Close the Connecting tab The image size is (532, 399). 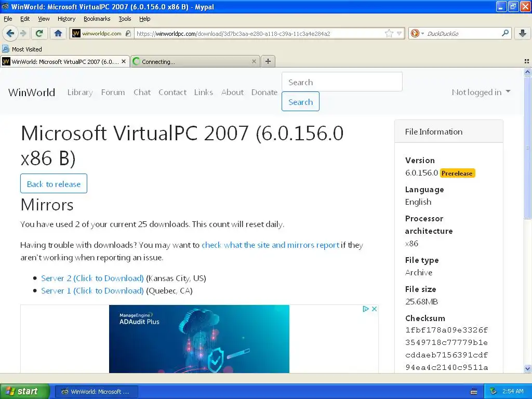pos(254,61)
